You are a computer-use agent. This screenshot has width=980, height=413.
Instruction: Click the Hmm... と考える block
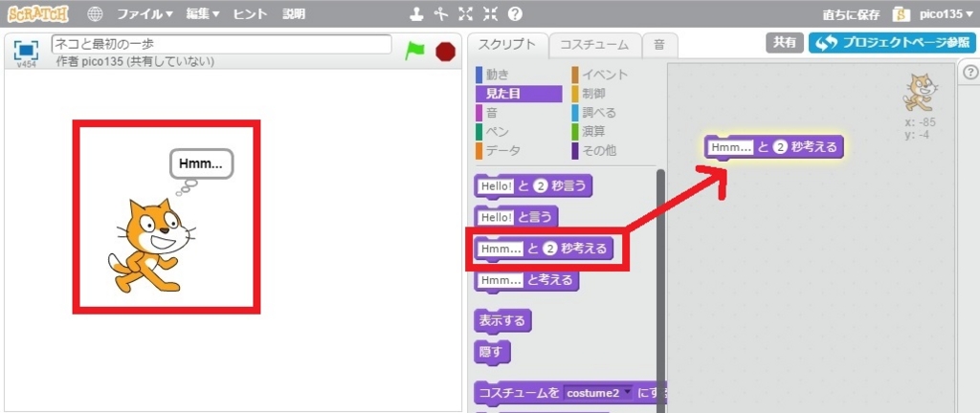coord(527,280)
